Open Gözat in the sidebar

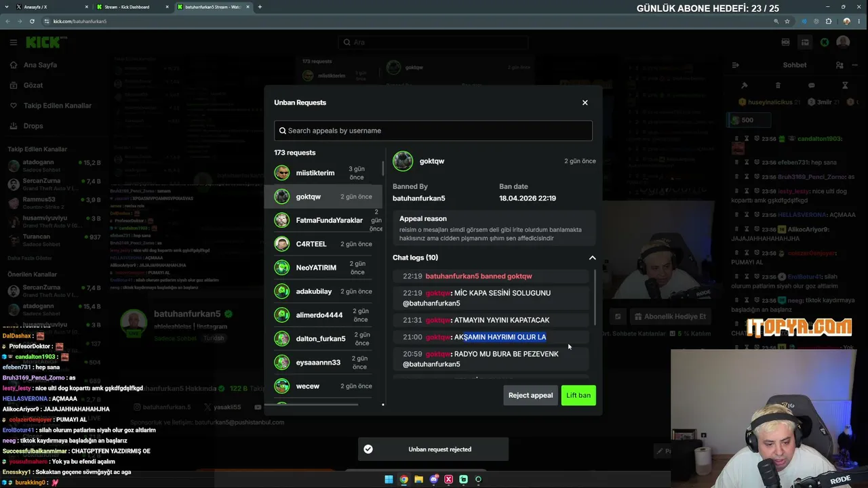(33, 85)
